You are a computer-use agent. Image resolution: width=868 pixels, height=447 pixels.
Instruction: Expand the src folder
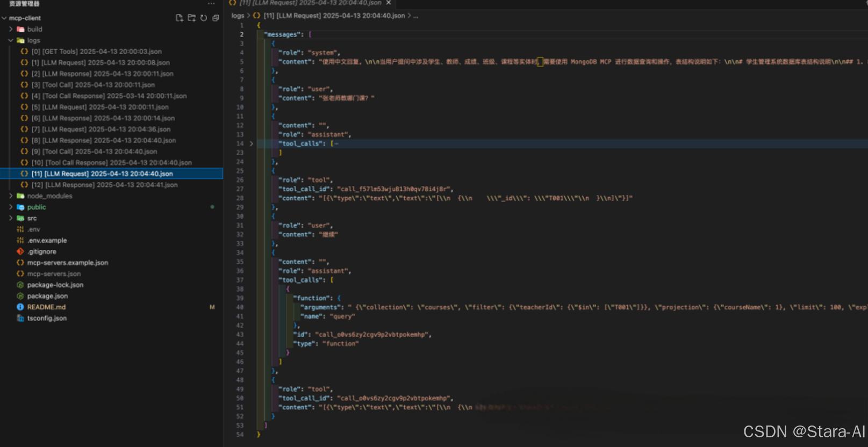(11, 218)
